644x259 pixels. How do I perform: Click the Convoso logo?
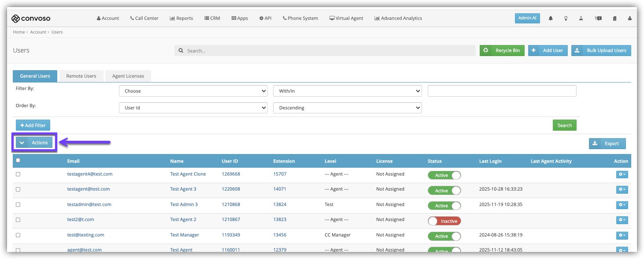click(31, 18)
